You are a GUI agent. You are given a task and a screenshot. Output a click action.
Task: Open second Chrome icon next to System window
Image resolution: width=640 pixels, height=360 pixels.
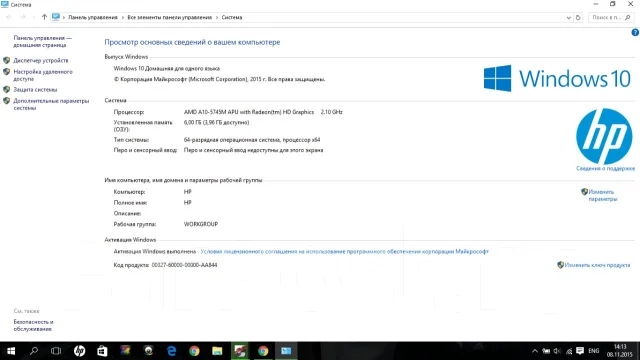263,351
